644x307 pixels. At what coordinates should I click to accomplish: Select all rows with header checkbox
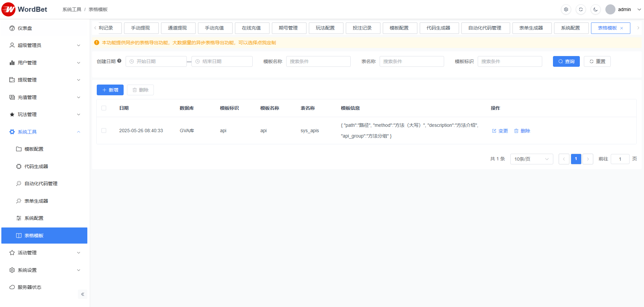tap(104, 108)
